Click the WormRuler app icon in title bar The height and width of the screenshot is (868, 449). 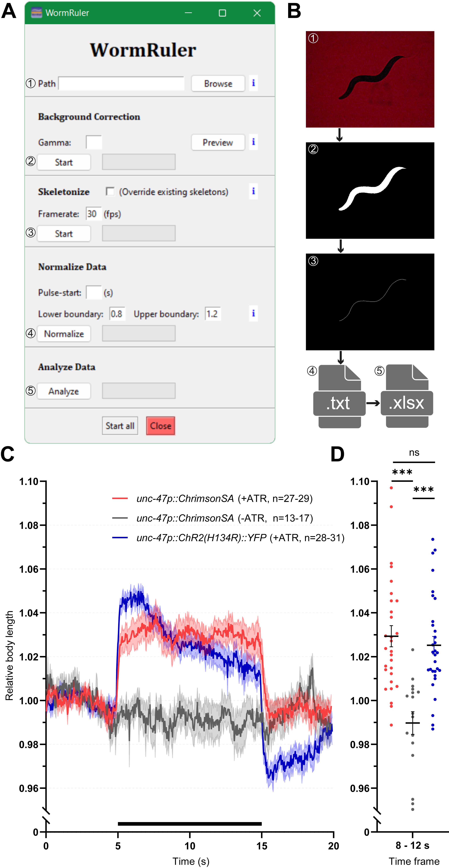coord(36,13)
